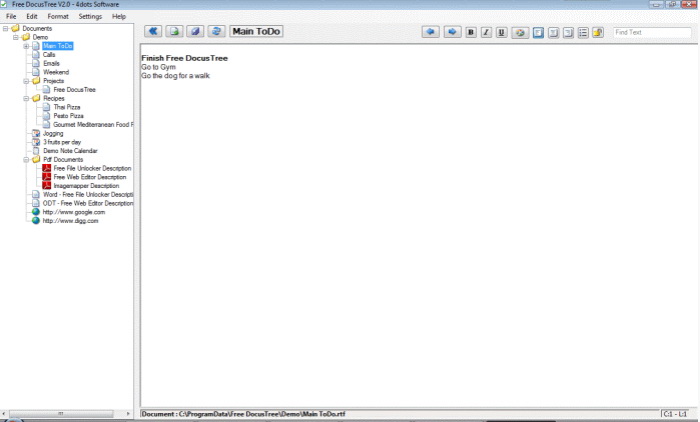Align text left

pyautogui.click(x=538, y=33)
